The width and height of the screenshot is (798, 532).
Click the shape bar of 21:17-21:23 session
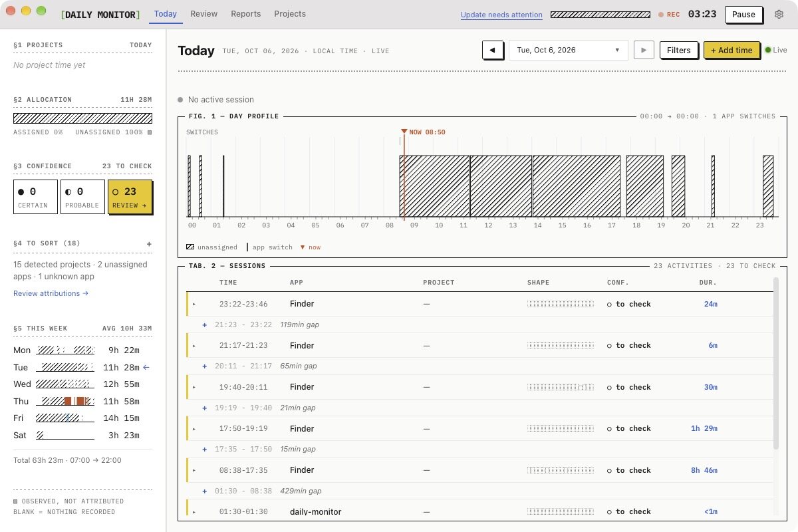click(x=561, y=345)
